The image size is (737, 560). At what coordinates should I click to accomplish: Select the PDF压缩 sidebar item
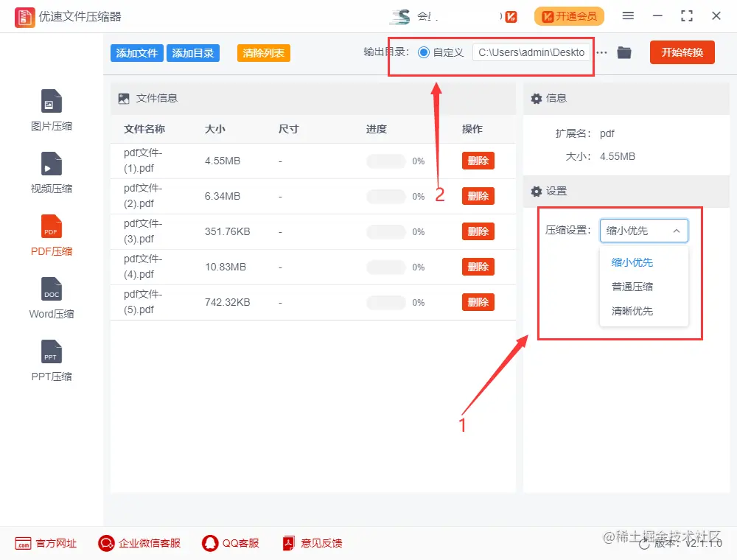52,235
